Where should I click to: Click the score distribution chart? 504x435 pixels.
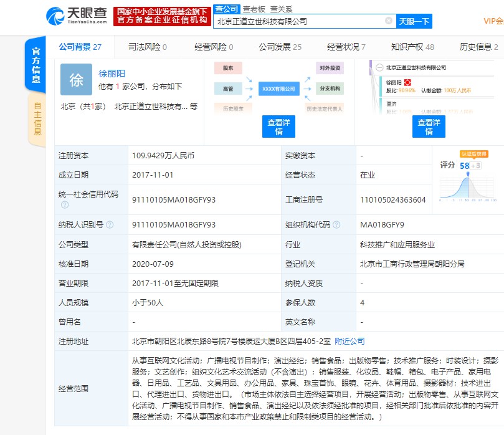point(468,186)
